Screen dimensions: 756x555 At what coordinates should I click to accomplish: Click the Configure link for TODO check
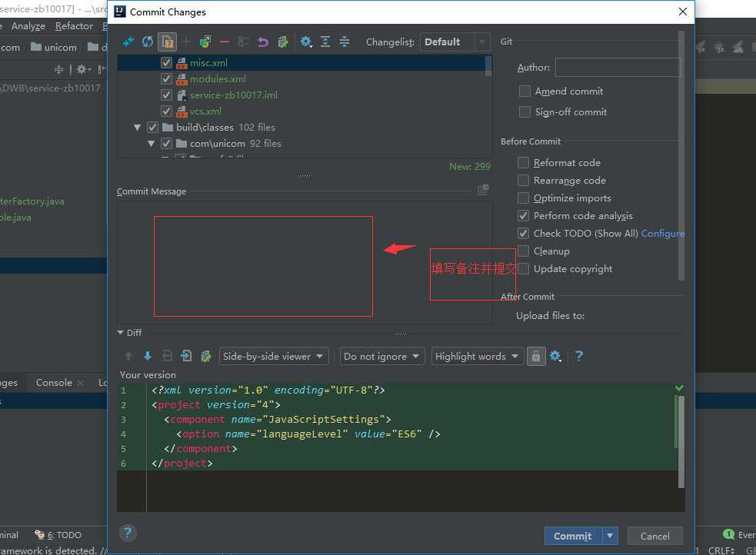point(662,234)
